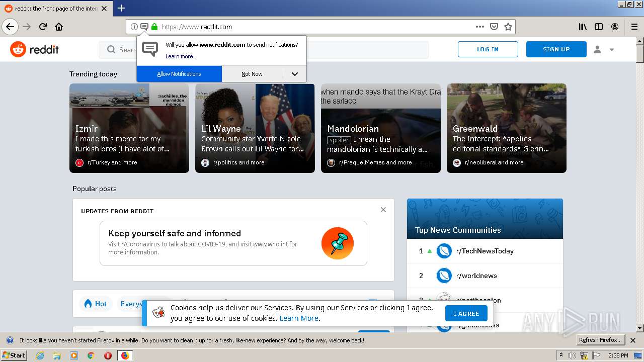The width and height of the screenshot is (644, 362).
Task: Click the green padlock security icon
Action: click(x=154, y=27)
